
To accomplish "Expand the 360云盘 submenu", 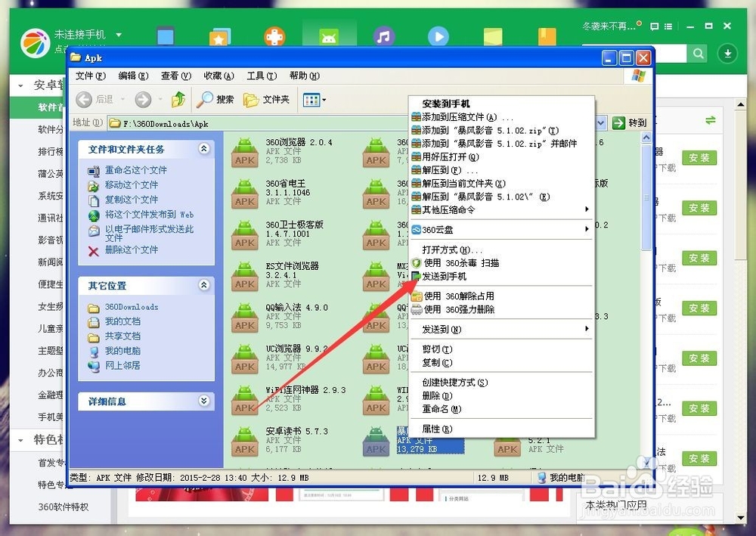I will click(501, 229).
